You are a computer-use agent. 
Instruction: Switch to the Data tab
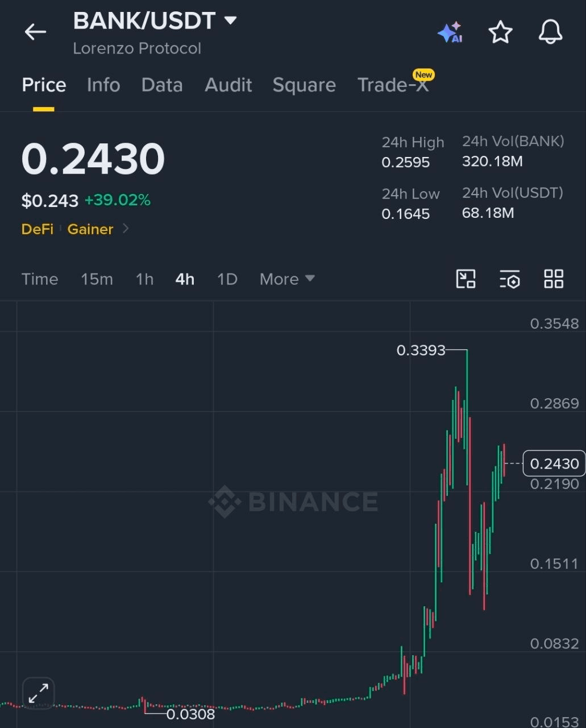click(162, 85)
